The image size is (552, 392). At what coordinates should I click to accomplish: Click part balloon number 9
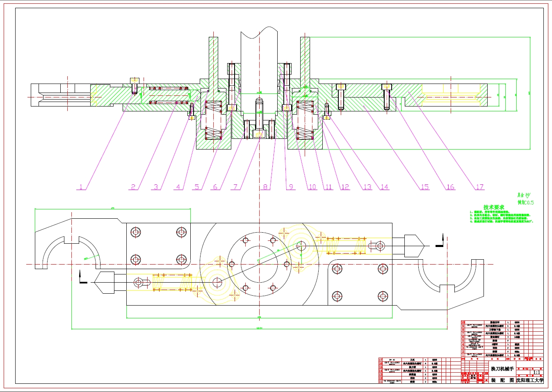pyautogui.click(x=291, y=187)
